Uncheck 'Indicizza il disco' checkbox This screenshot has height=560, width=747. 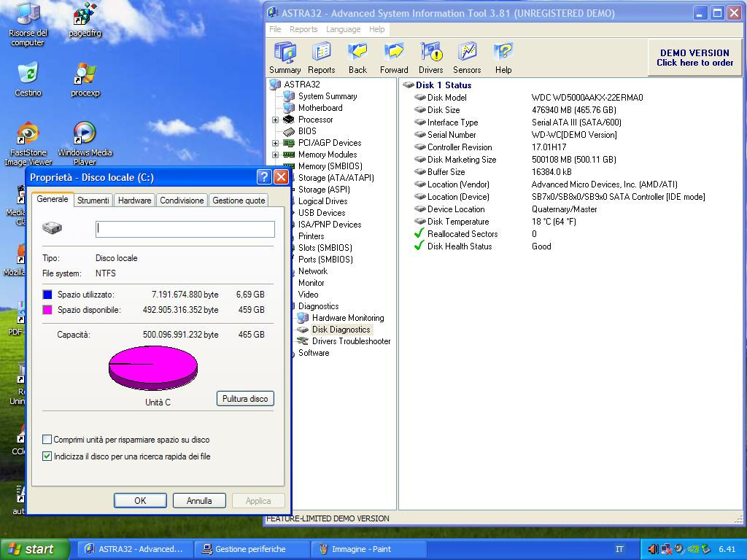[47, 456]
